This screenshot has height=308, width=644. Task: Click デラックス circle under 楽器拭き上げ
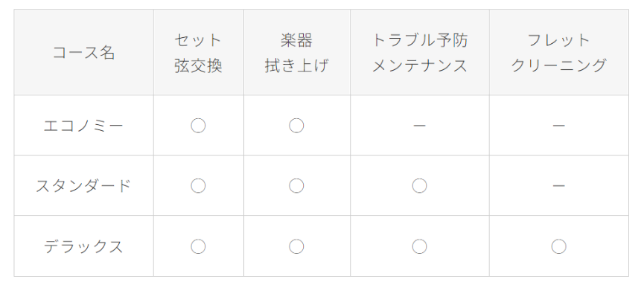296,246
